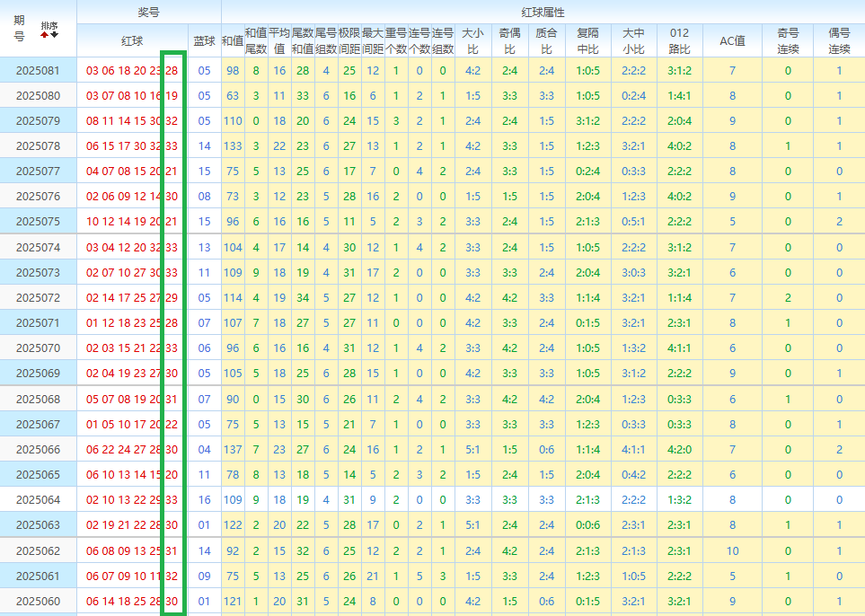Viewport: 865px width, 616px height.
Task: Select period number 2025076
Action: click(38, 197)
